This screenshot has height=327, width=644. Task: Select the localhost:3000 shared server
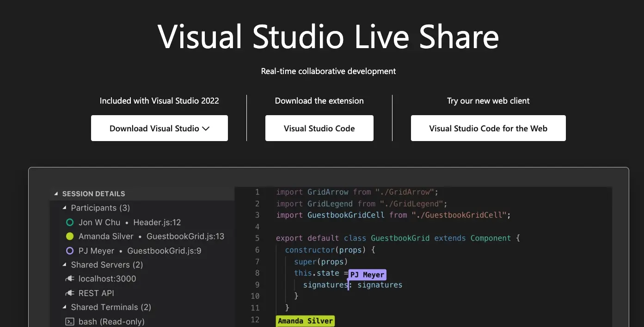pyautogui.click(x=142, y=279)
